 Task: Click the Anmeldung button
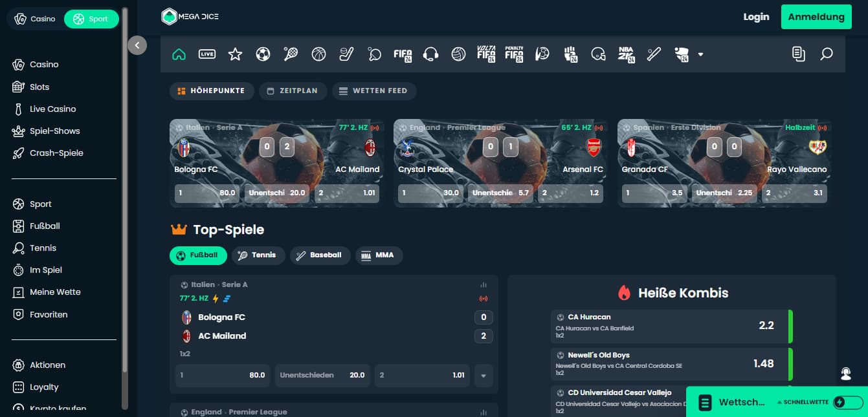[x=816, y=17]
